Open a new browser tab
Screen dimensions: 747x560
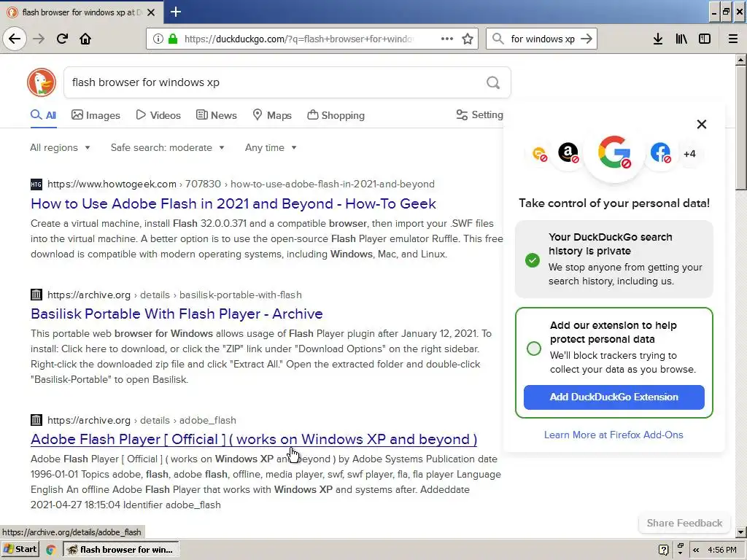click(175, 12)
